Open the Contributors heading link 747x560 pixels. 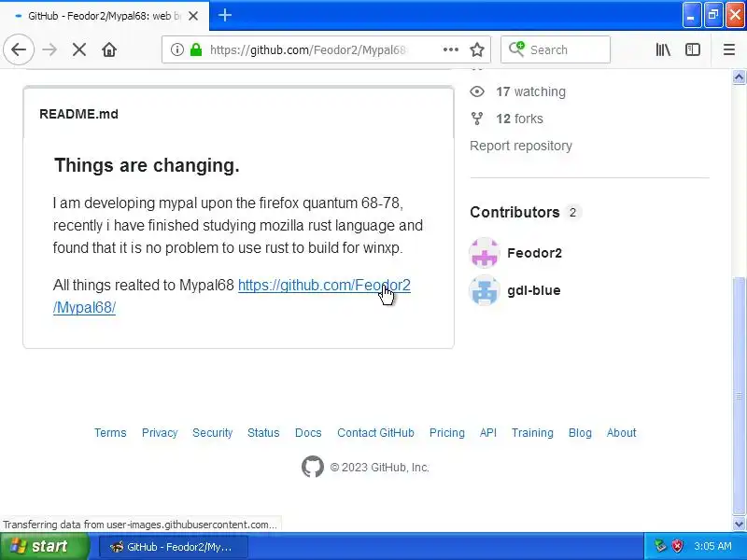514,212
